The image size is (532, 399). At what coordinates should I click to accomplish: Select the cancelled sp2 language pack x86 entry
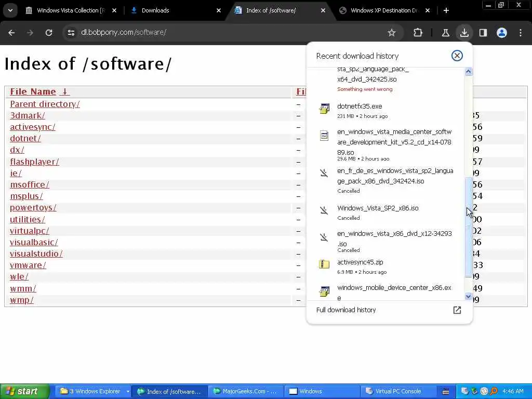click(x=386, y=180)
